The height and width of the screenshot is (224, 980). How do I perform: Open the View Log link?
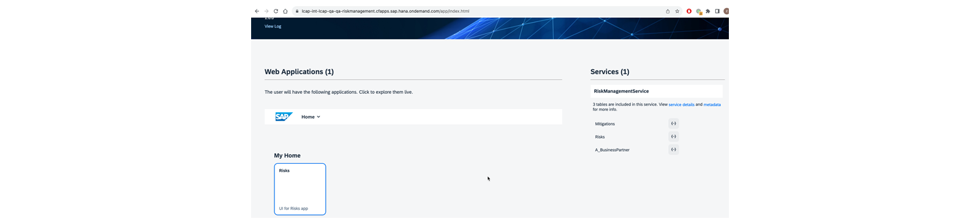(273, 26)
